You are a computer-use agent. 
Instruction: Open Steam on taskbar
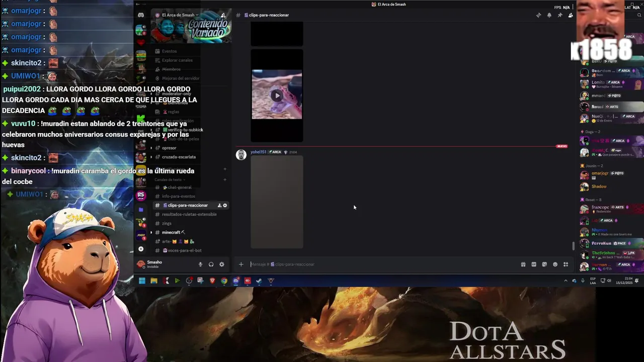pos(259,281)
